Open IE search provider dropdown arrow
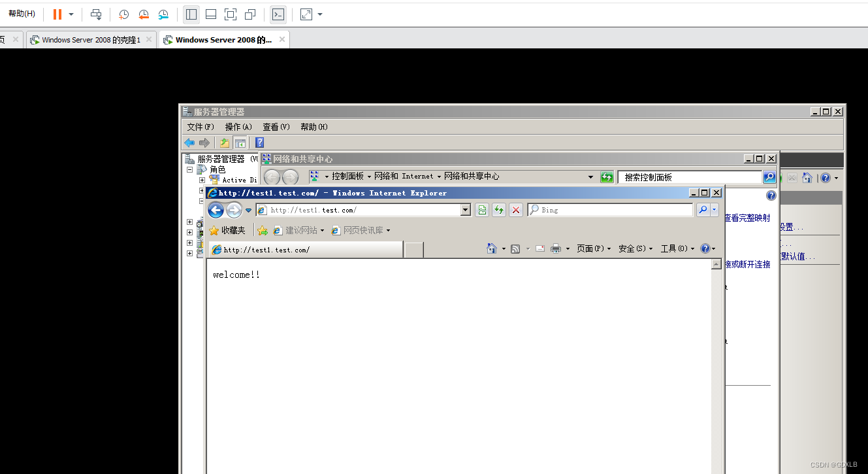868x474 pixels. pos(714,210)
